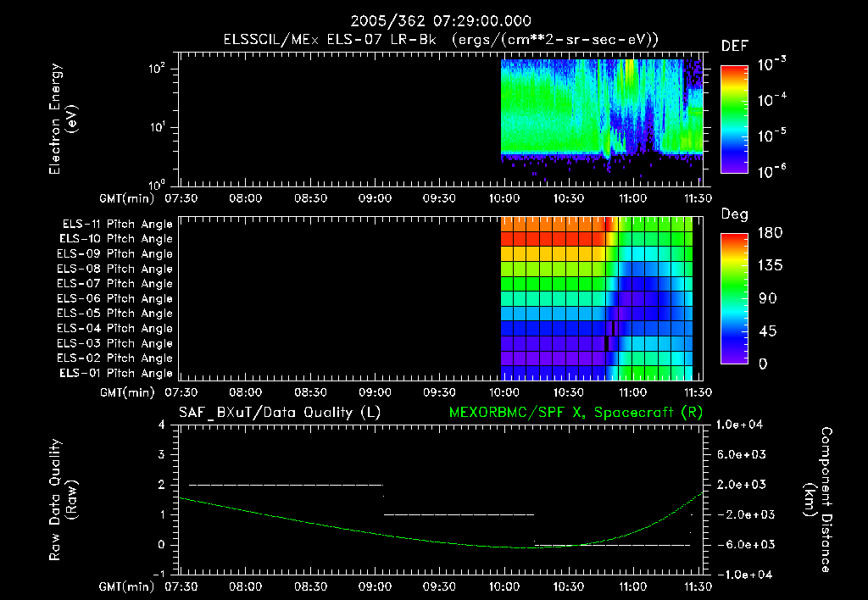Select the ELS-06 Pitch Angle row label
The width and height of the screenshot is (868, 600).
(114, 298)
